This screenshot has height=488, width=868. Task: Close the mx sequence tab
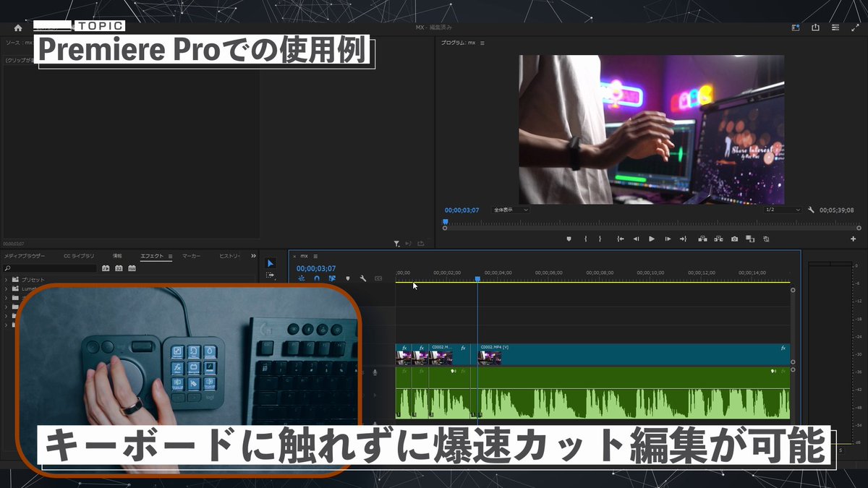click(x=294, y=256)
